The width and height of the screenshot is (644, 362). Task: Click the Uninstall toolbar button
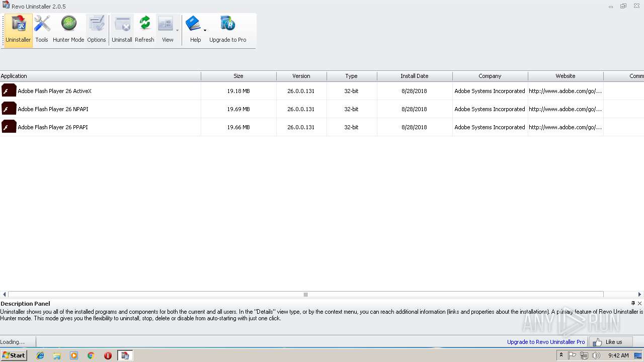[122, 30]
